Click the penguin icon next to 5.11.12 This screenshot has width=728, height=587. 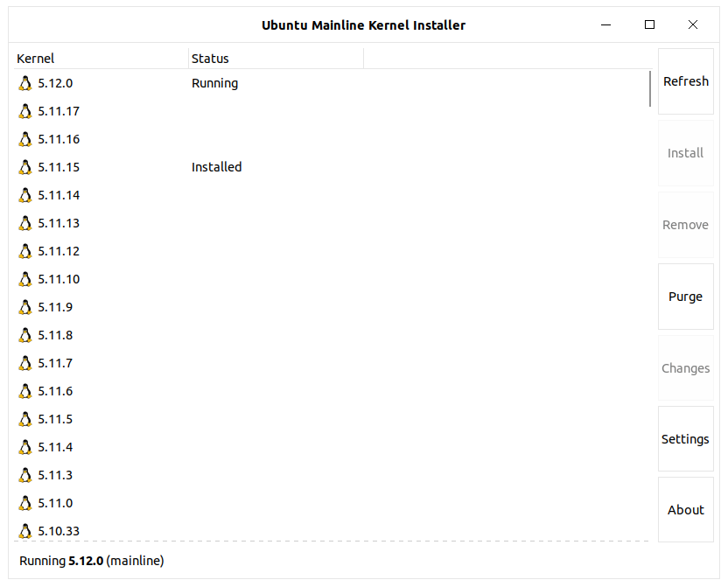click(25, 251)
